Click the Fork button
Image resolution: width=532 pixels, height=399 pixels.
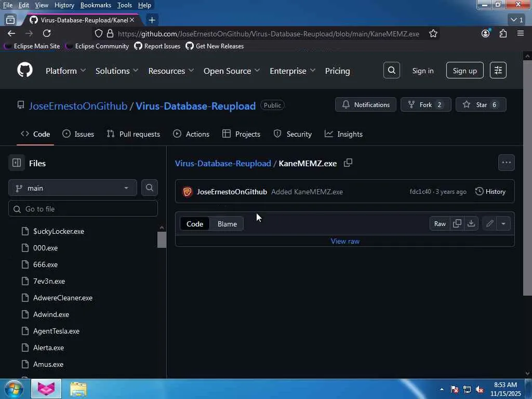point(426,104)
